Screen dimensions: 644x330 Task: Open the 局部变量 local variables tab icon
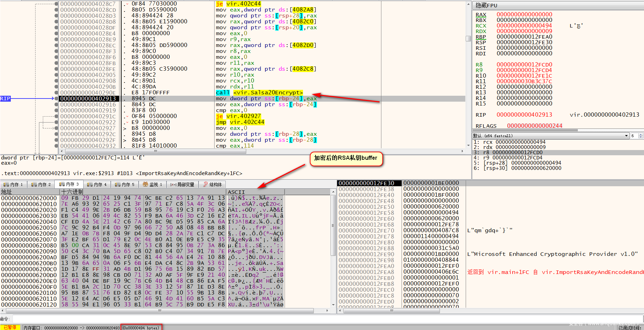tap(173, 184)
